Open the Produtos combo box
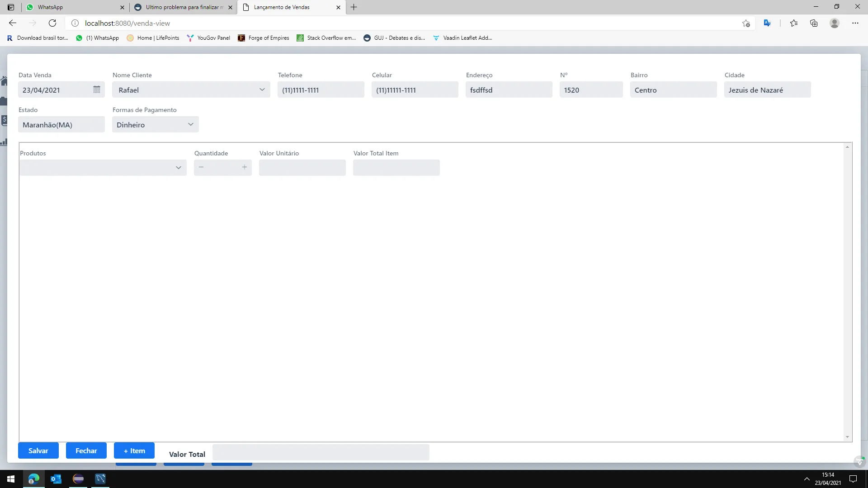This screenshot has height=488, width=868. click(179, 168)
